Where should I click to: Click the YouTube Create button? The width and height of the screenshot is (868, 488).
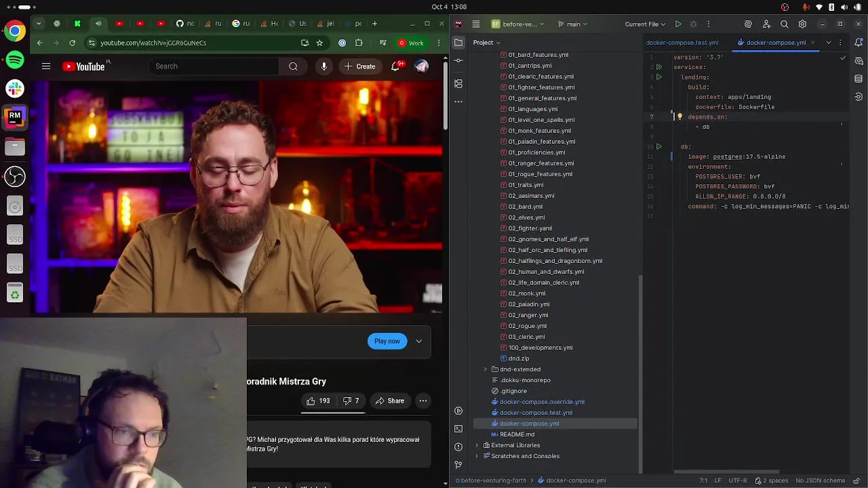click(359, 66)
